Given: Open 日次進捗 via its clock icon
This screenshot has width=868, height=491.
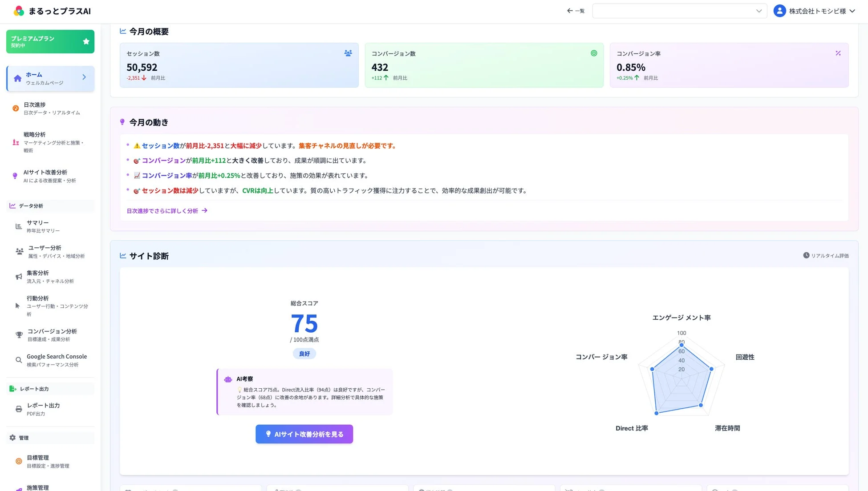Looking at the screenshot, I should (16, 108).
